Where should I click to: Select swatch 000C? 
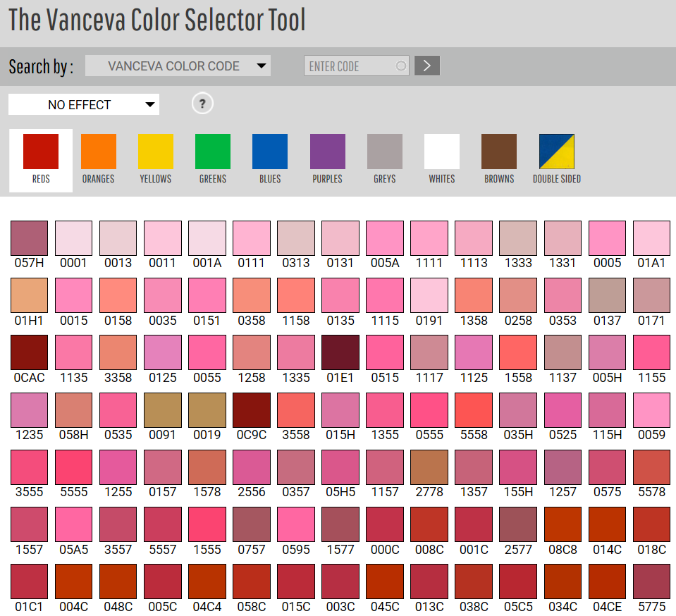pos(385,524)
